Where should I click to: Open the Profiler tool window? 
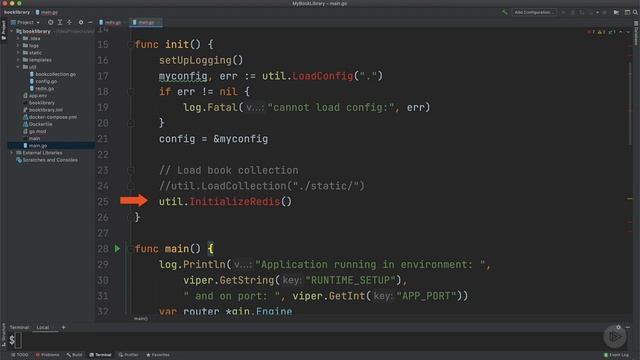coord(129,355)
